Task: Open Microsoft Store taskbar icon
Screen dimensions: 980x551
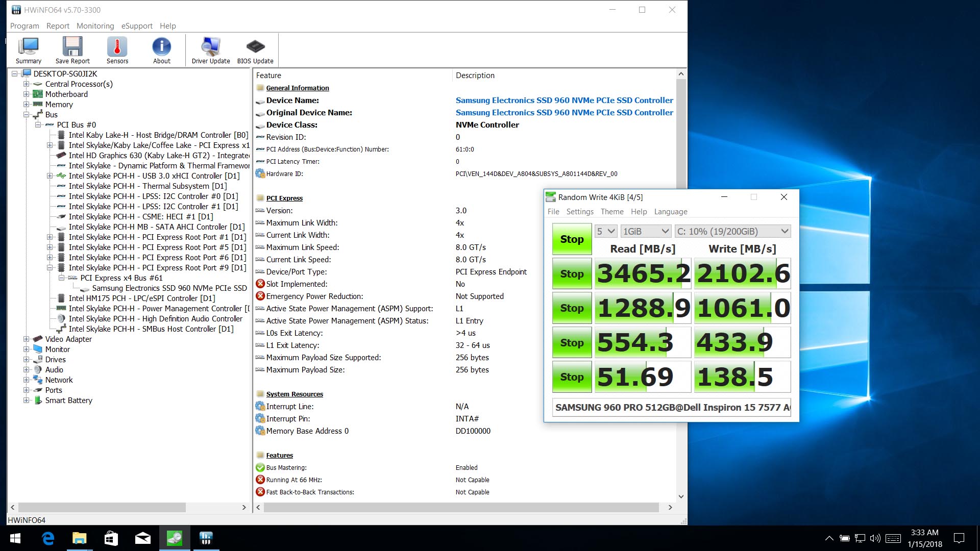Action: pos(111,538)
